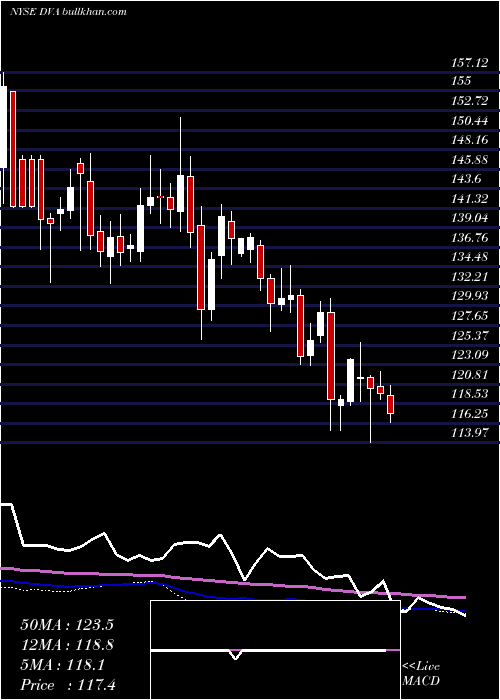Click the 118.53 price axis label
500x700 pixels.
(x=469, y=394)
